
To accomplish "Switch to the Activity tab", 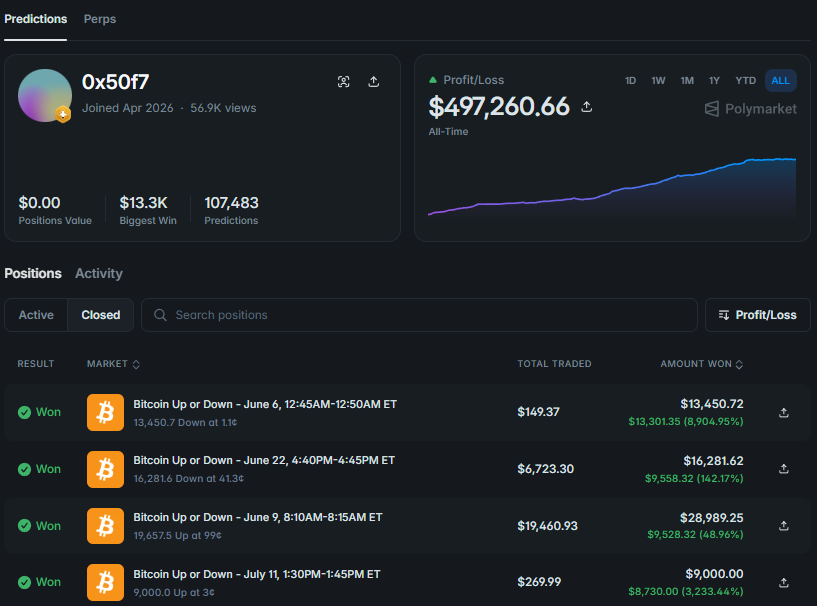I will [99, 274].
